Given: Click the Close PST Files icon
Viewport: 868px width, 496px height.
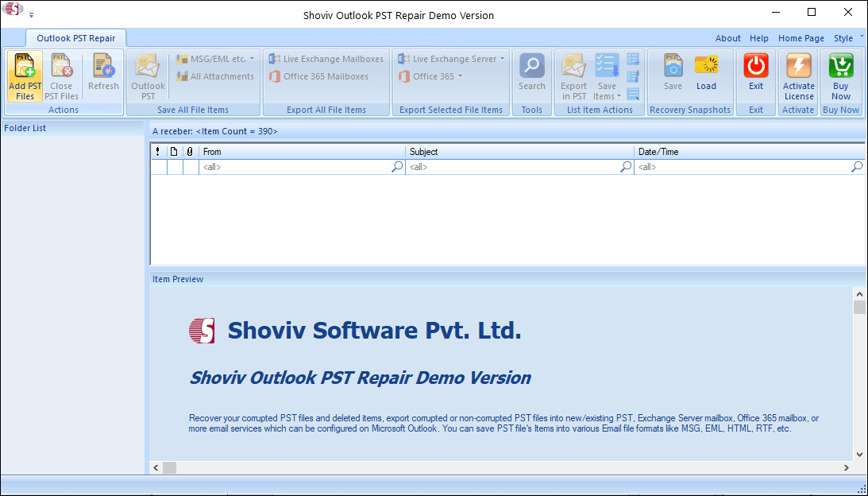Looking at the screenshot, I should [61, 67].
